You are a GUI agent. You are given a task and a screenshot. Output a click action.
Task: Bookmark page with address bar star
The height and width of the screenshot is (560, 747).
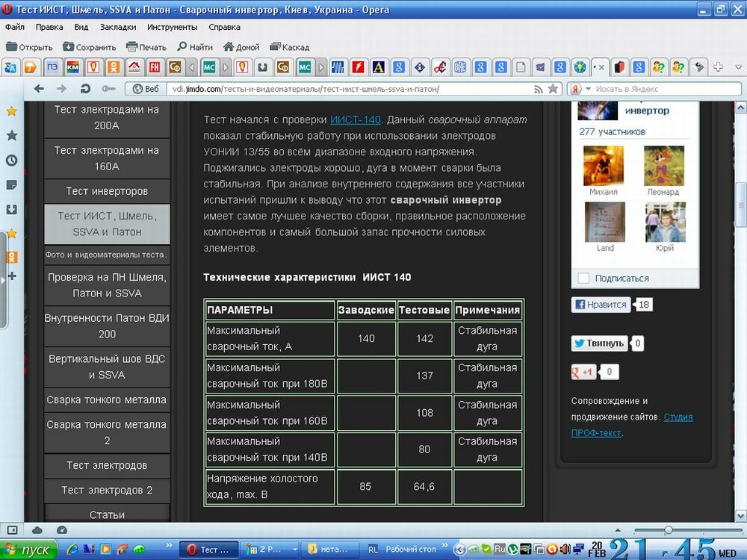pyautogui.click(x=553, y=89)
